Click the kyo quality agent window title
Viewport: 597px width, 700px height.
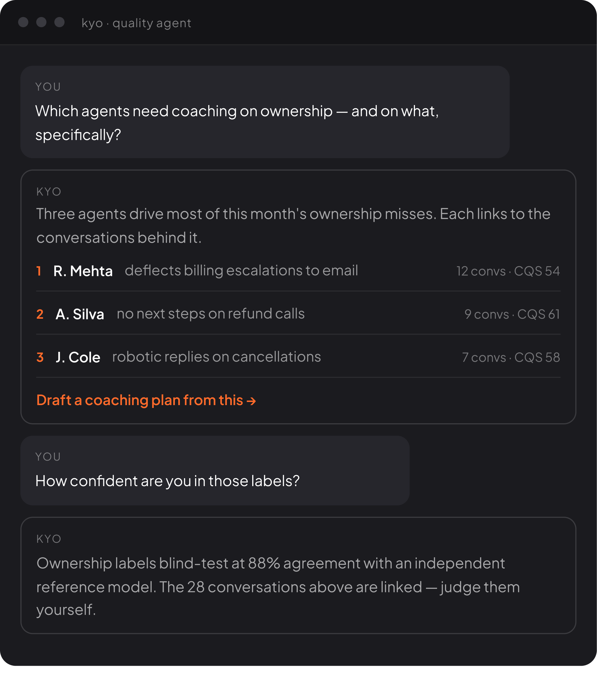(x=136, y=23)
